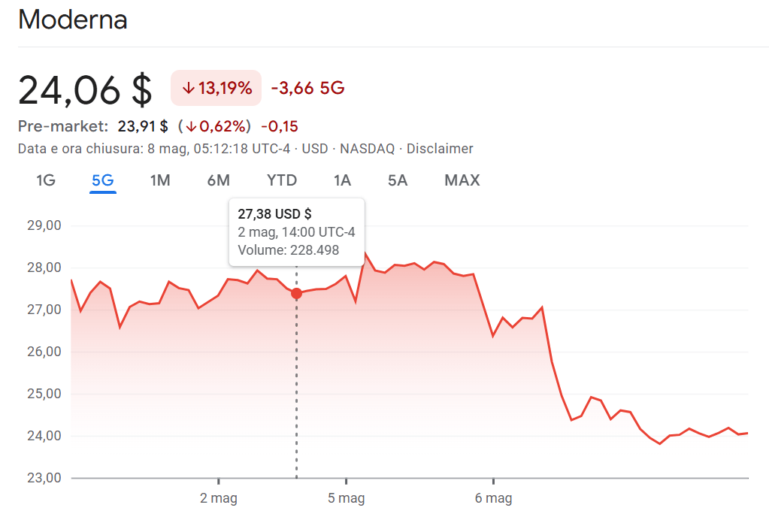Show the MAX range chart

[462, 180]
